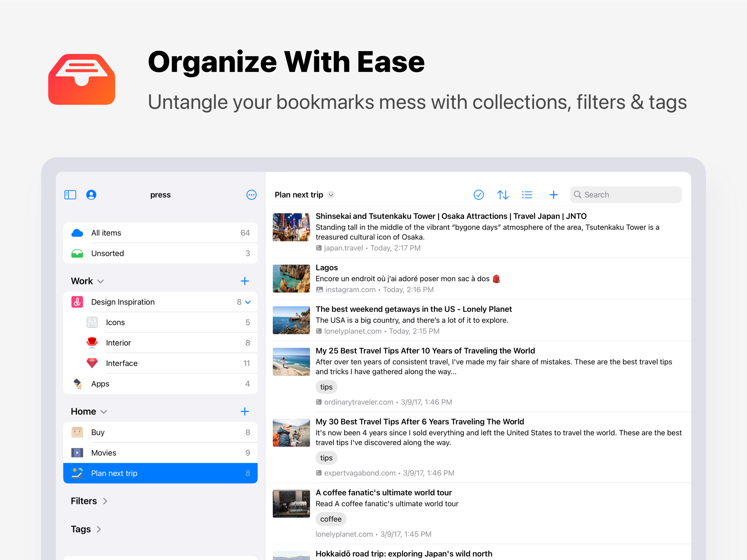The width and height of the screenshot is (747, 560).
Task: Open the sort order arrows icon
Action: tap(503, 195)
